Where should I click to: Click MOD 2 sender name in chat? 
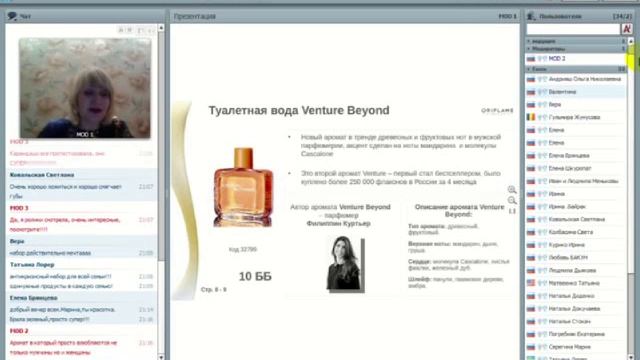point(19,331)
